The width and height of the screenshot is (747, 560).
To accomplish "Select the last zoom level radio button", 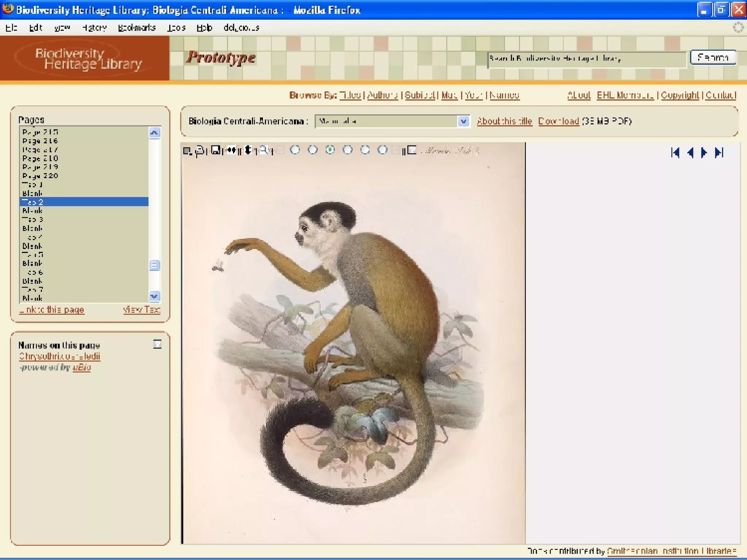I will point(382,150).
